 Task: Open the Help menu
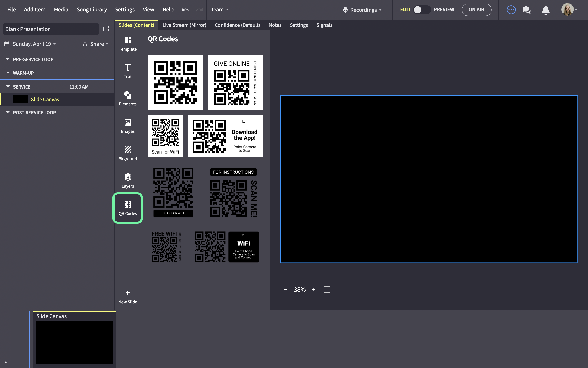[168, 9]
